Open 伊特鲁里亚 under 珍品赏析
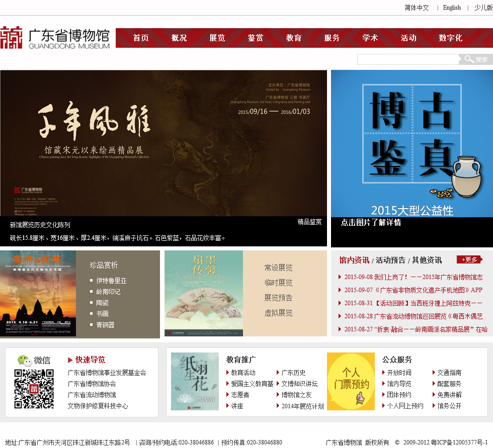 click(111, 281)
